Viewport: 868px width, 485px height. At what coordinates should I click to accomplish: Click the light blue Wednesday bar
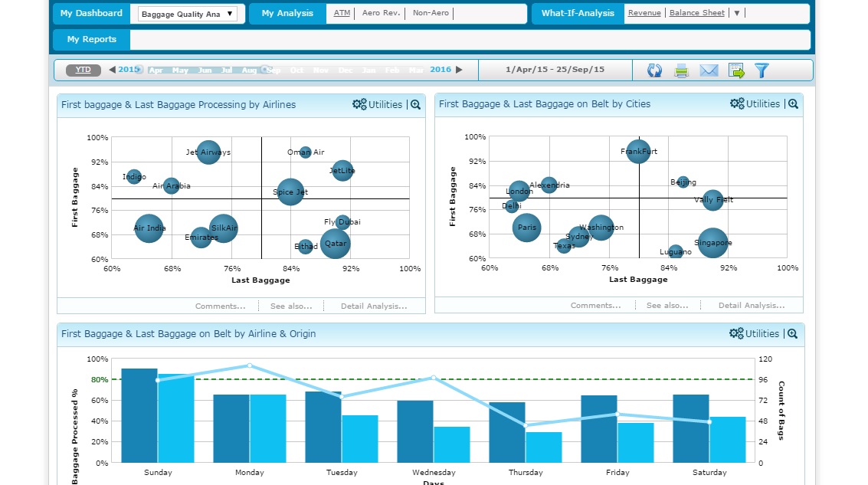click(452, 444)
